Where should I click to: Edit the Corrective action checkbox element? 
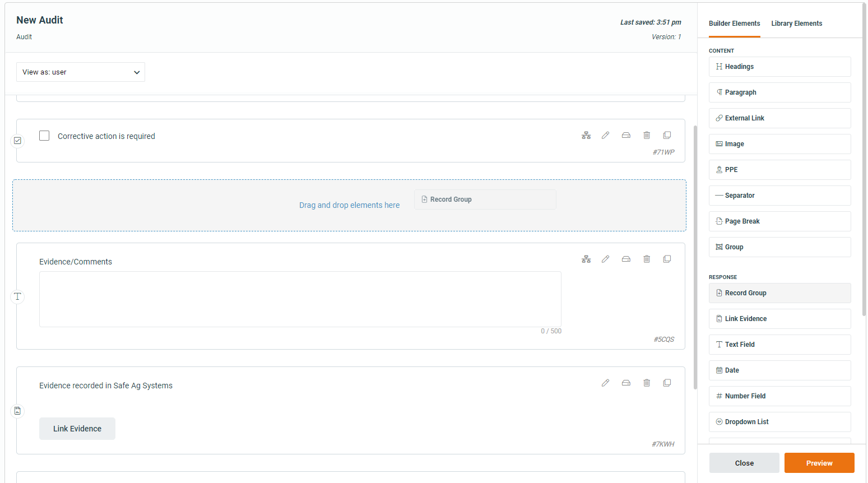tap(605, 135)
